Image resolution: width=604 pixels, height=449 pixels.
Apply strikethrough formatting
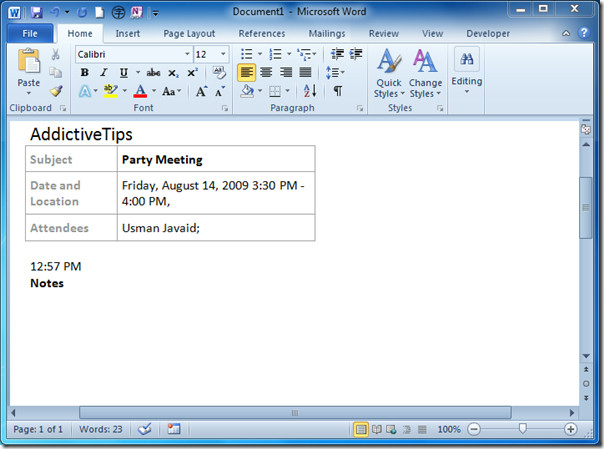[153, 72]
